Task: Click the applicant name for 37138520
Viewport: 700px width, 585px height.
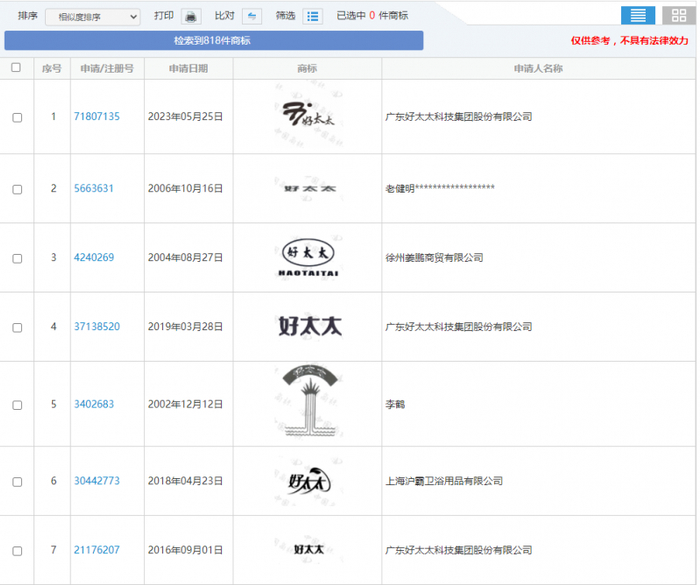Action: click(459, 327)
